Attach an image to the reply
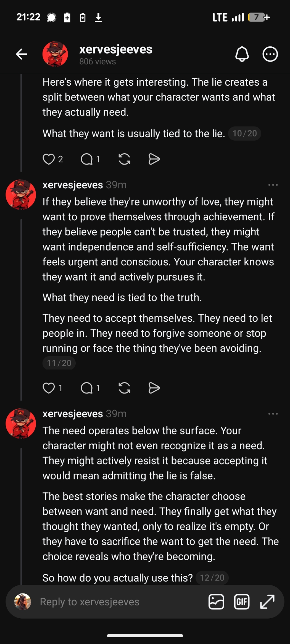 pos(216,602)
